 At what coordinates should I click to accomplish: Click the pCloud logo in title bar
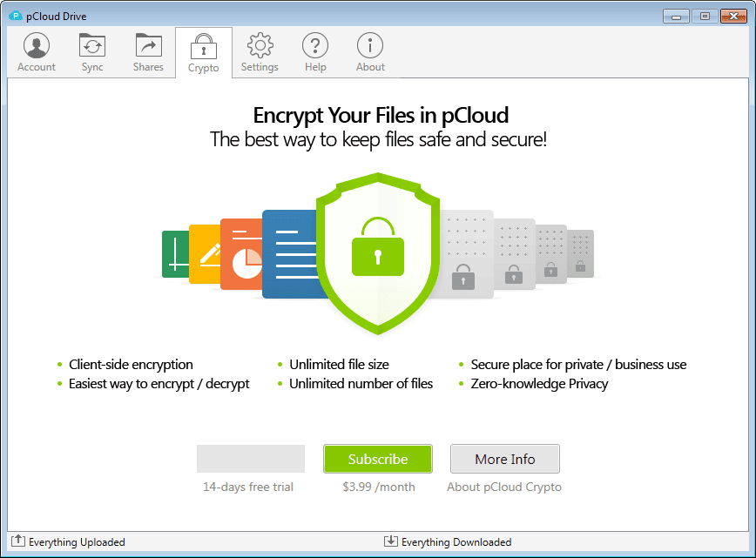click(16, 16)
